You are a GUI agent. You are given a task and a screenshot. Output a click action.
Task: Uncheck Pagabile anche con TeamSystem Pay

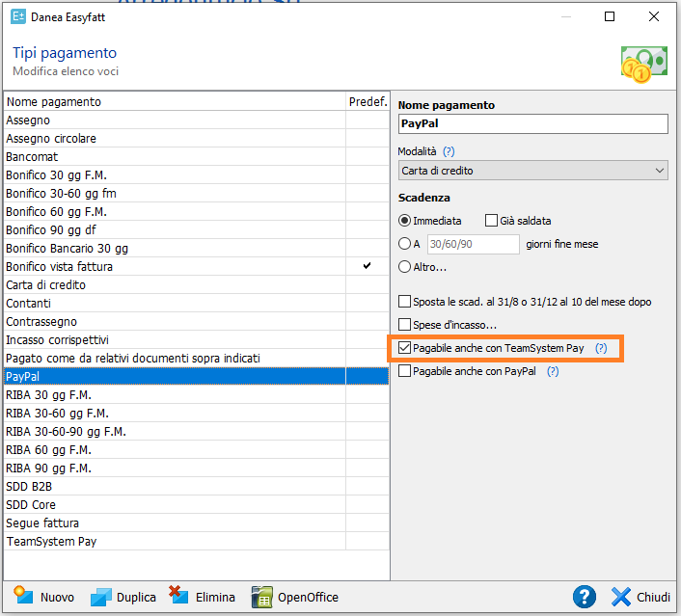coord(404,348)
